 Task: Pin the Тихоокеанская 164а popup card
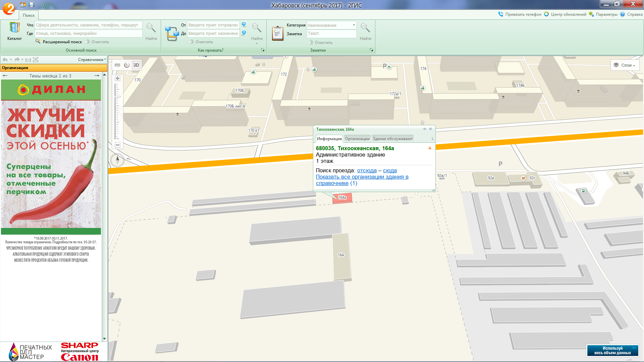[425, 129]
